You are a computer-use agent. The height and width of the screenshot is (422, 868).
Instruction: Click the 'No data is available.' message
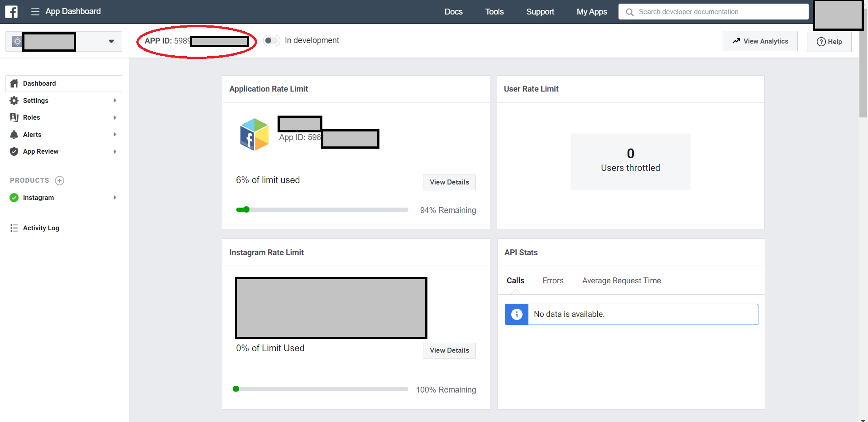[x=569, y=314]
